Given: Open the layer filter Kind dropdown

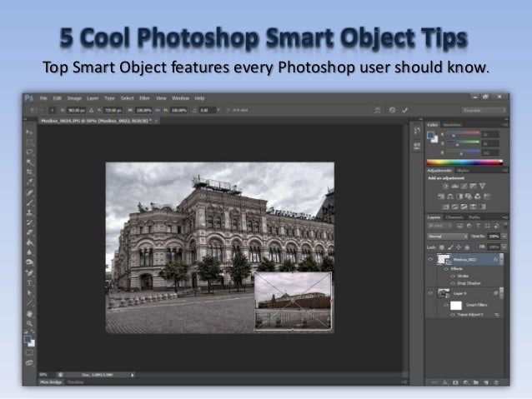Looking at the screenshot, I should pos(440,226).
